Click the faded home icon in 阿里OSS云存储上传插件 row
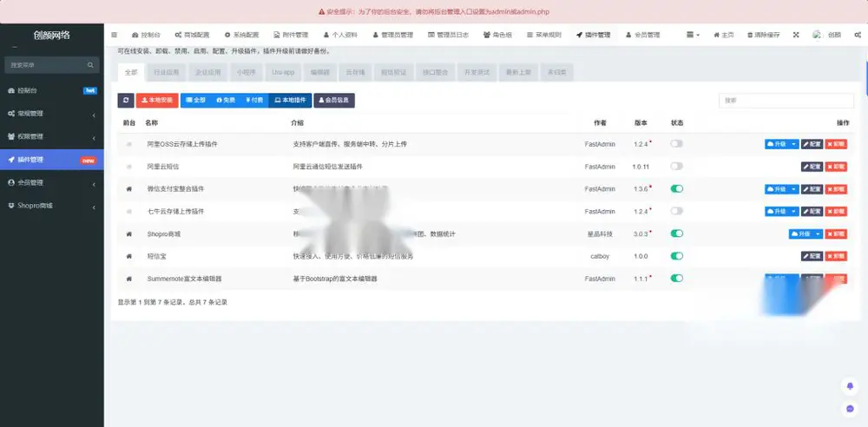The image size is (868, 427). tap(129, 144)
